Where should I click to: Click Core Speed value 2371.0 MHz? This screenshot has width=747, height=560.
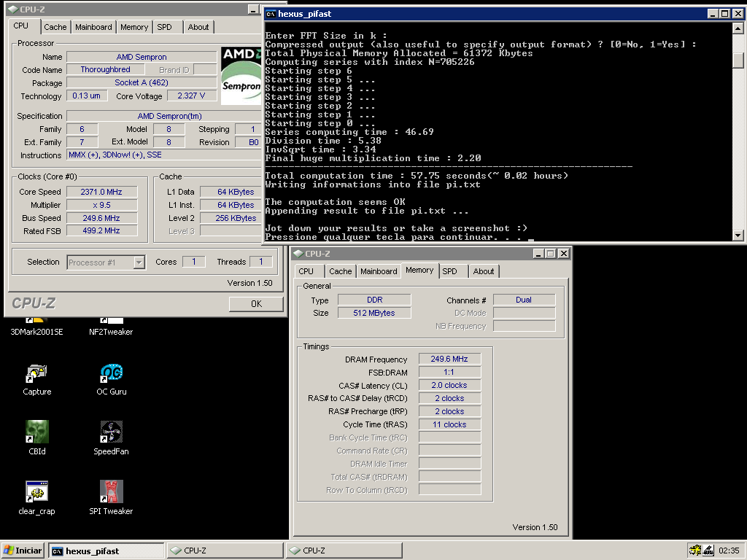click(101, 192)
